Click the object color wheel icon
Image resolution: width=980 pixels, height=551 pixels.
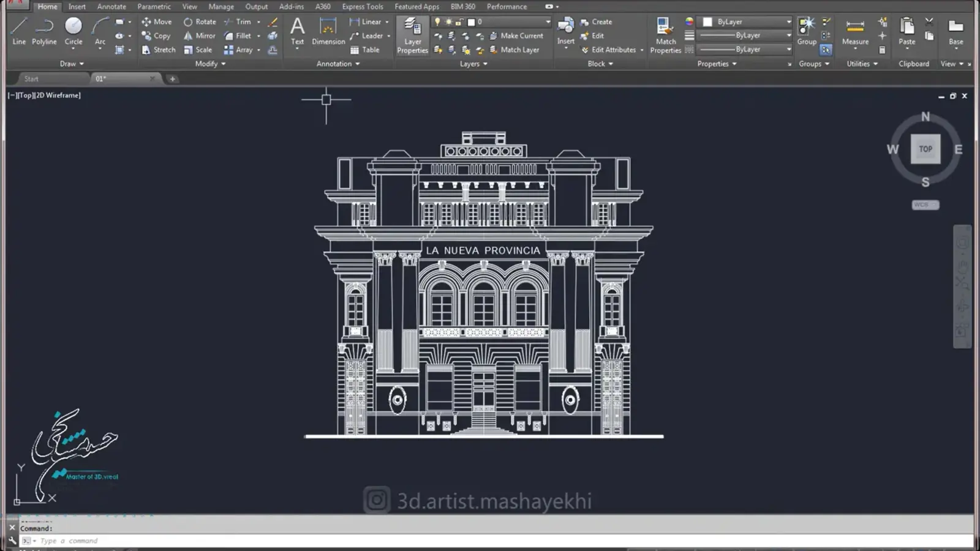pyautogui.click(x=690, y=21)
